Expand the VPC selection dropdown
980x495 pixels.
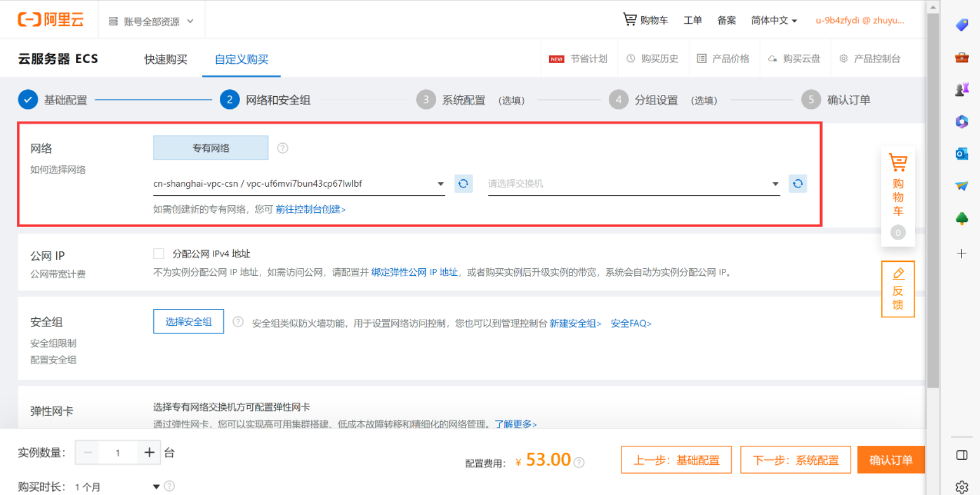click(x=441, y=184)
